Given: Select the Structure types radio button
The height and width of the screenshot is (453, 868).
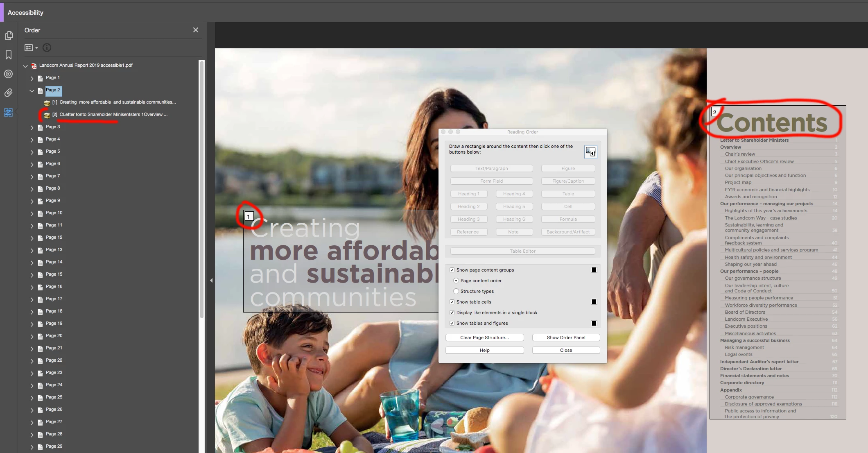Looking at the screenshot, I should [456, 291].
